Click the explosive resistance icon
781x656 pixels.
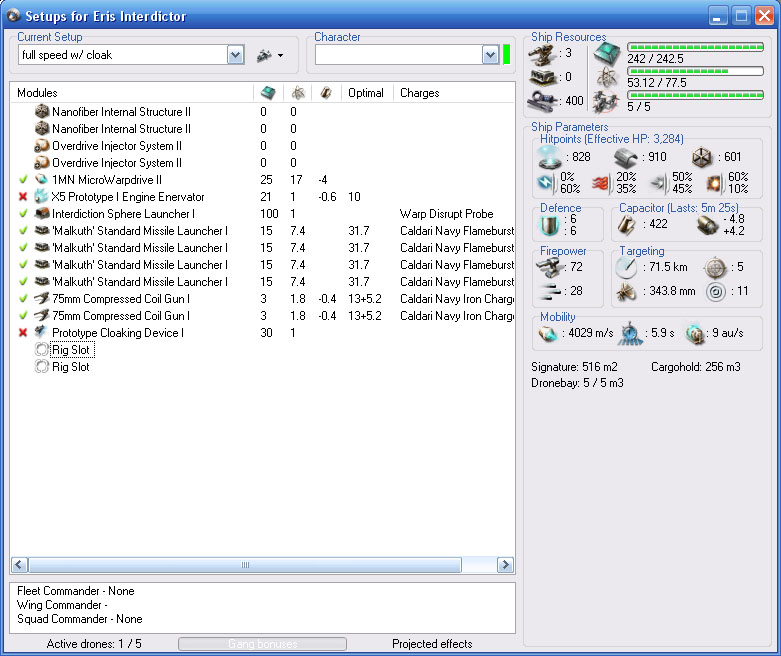coord(714,183)
